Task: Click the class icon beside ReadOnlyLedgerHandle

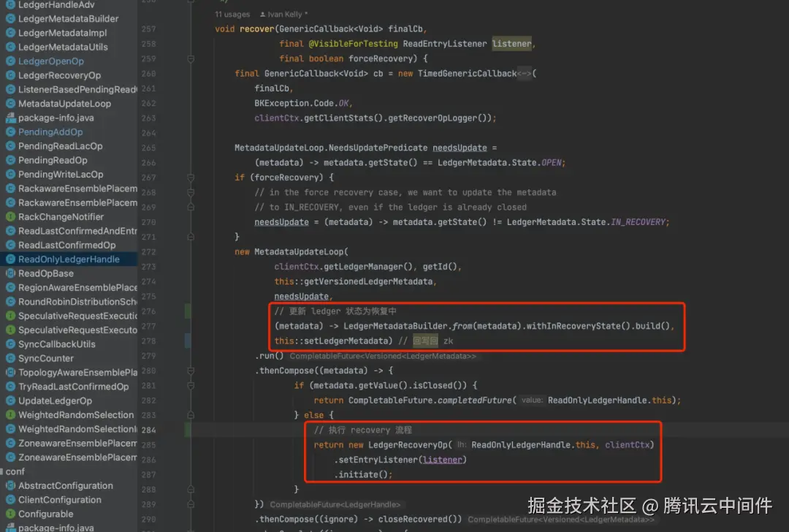Action: coord(10,259)
